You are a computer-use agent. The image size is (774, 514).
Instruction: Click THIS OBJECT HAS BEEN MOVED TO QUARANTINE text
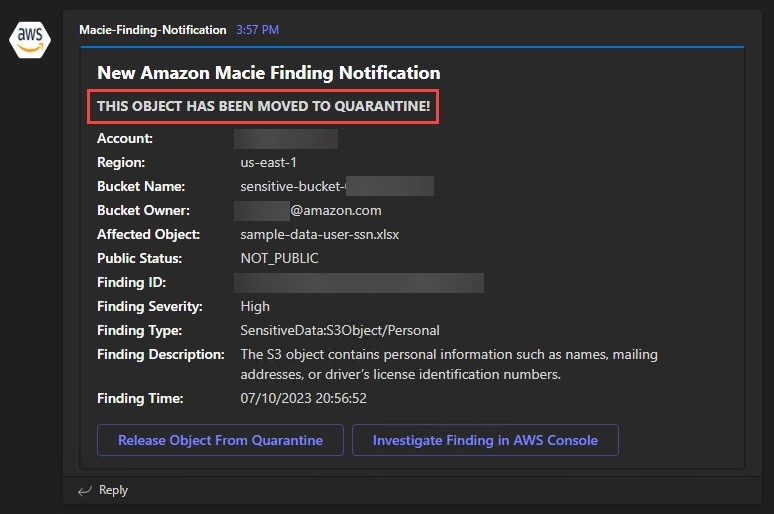pos(263,106)
